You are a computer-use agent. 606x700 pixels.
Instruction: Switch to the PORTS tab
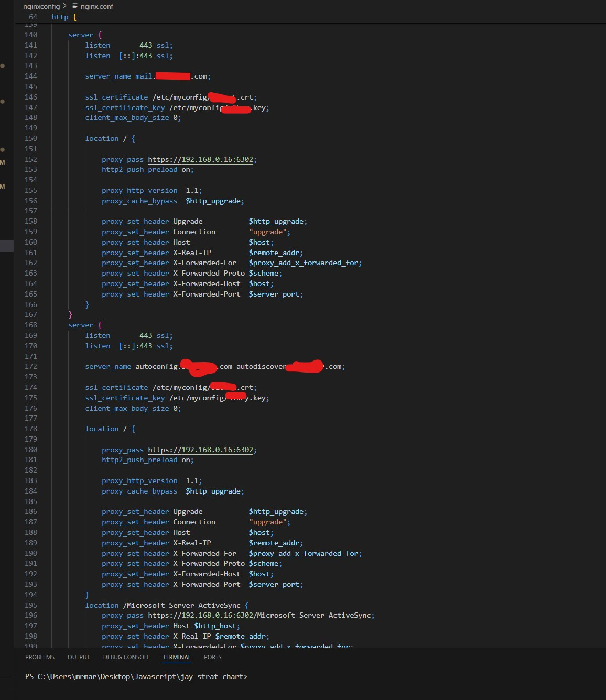(212, 657)
